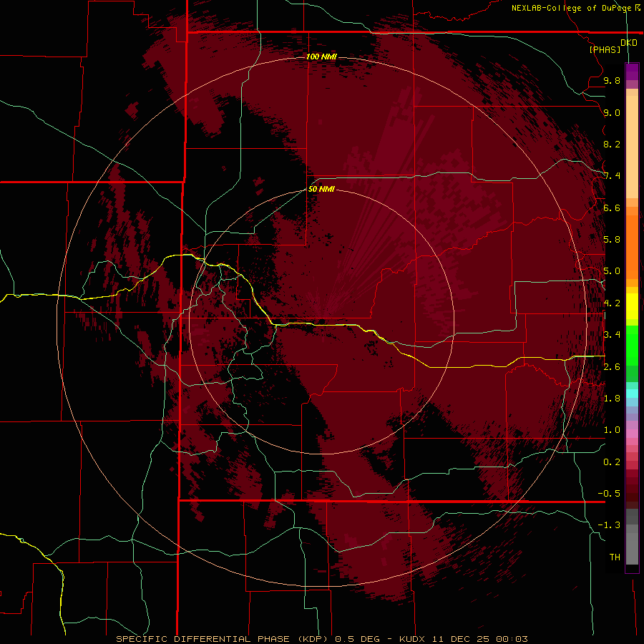Screen dimensions: 644x644
Task: Click the 9.0 scale value
Action: (612, 112)
